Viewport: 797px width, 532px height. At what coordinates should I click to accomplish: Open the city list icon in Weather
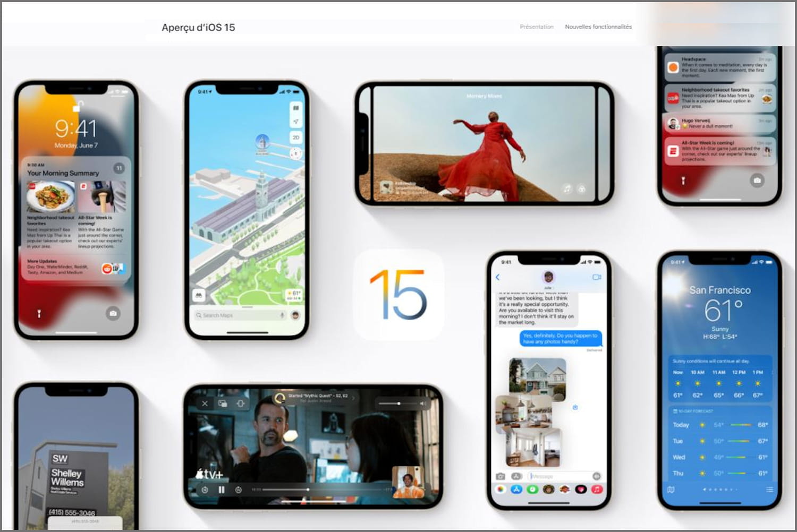769,489
